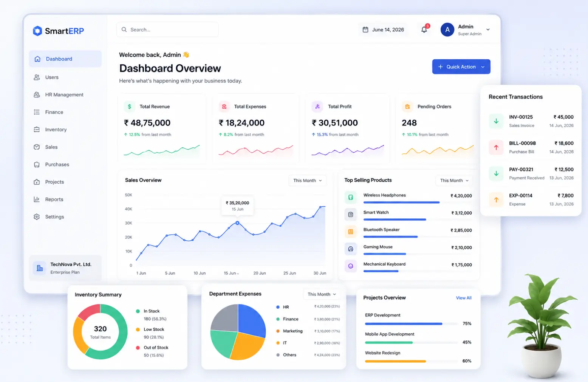The width and height of the screenshot is (588, 382).
Task: Expand the Sales Overview This Month dropdown
Action: point(308,181)
